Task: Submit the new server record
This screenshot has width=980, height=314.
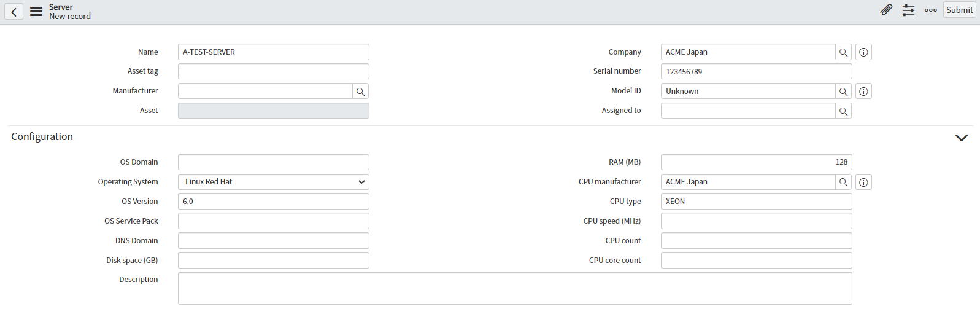Action: [959, 10]
